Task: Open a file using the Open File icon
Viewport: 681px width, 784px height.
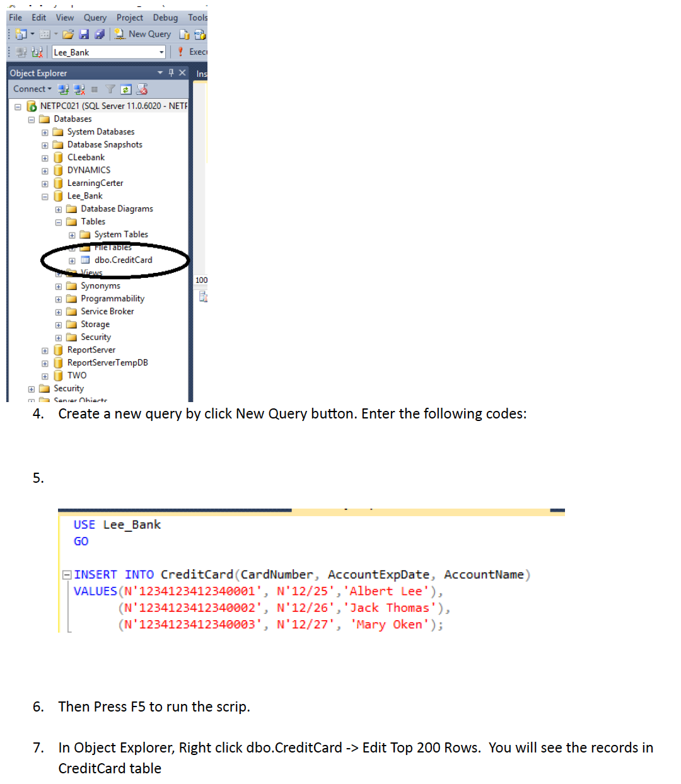Action: pos(67,34)
